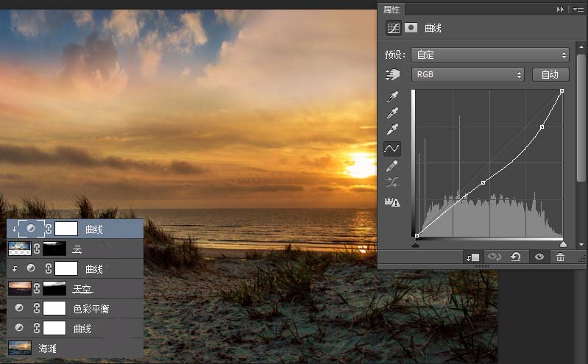Image resolution: width=588 pixels, height=364 pixels.
Task: Click the Properties panel vertical scrollbar
Action: pos(581,119)
